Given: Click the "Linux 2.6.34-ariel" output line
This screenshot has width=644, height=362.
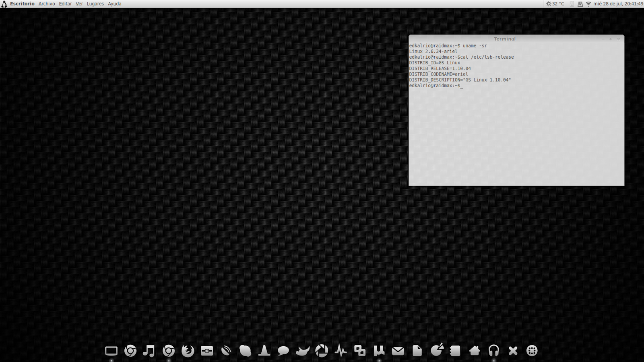Looking at the screenshot, I should click(x=433, y=51).
